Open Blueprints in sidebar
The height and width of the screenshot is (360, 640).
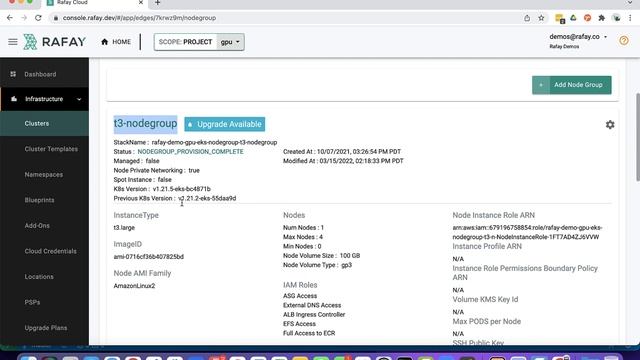pos(39,200)
